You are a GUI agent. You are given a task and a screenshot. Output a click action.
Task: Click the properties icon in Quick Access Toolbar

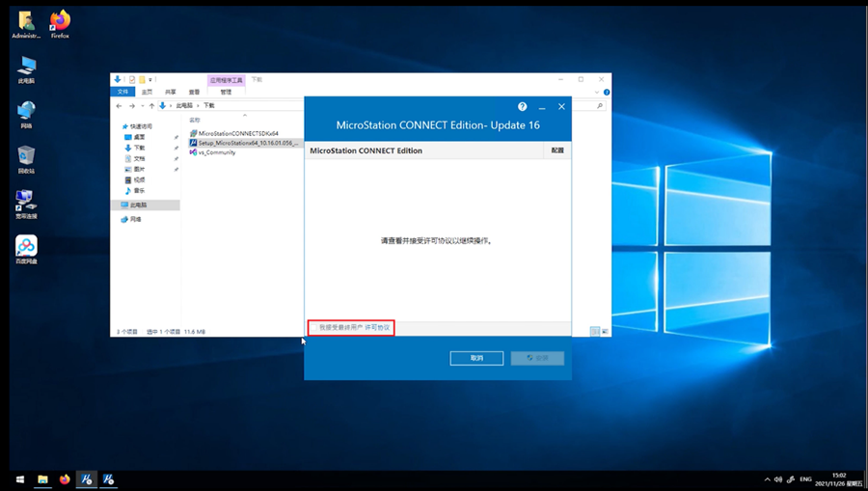132,80
